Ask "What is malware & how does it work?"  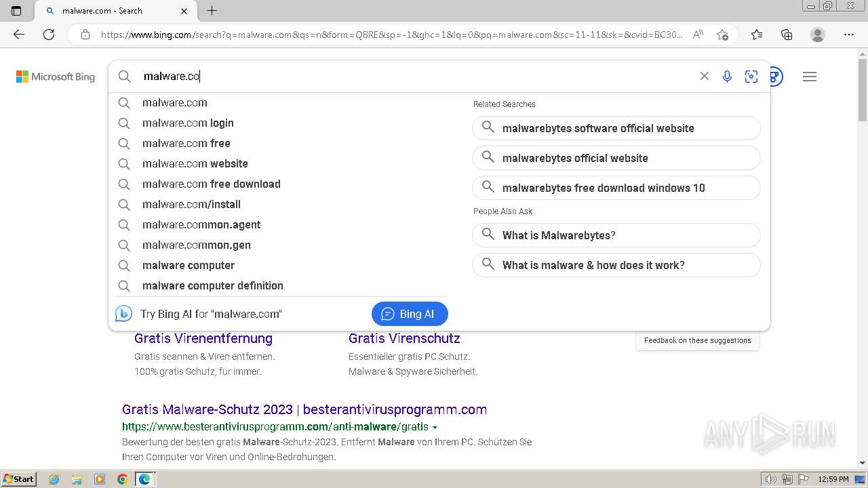616,265
